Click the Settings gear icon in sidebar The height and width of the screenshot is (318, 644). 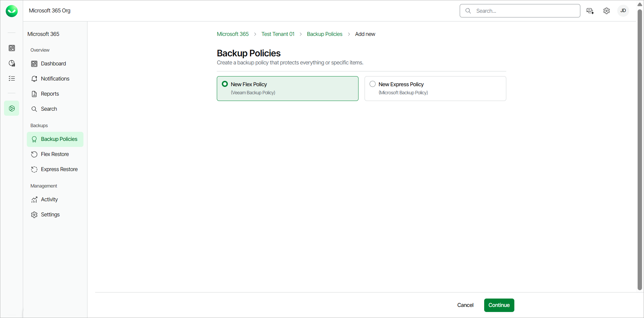point(34,215)
